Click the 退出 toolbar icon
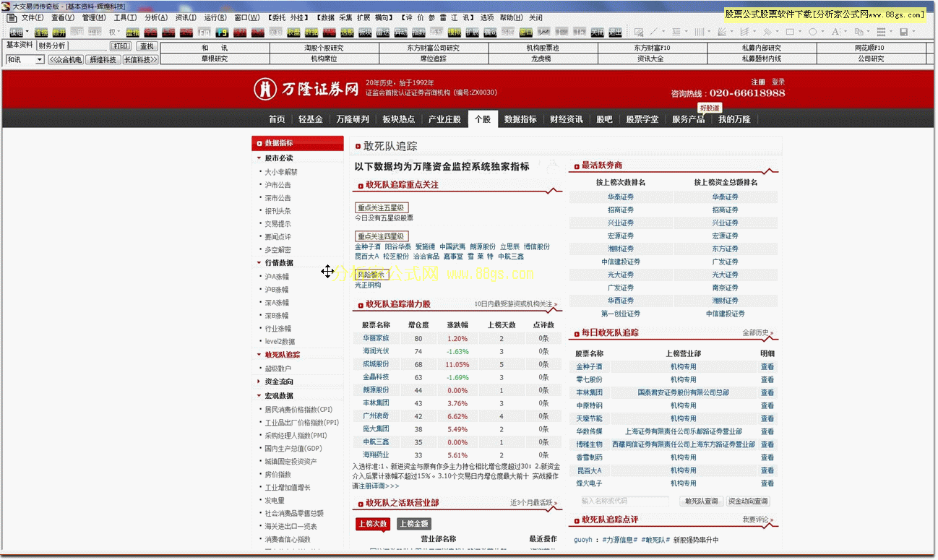938x560 pixels. click(615, 33)
